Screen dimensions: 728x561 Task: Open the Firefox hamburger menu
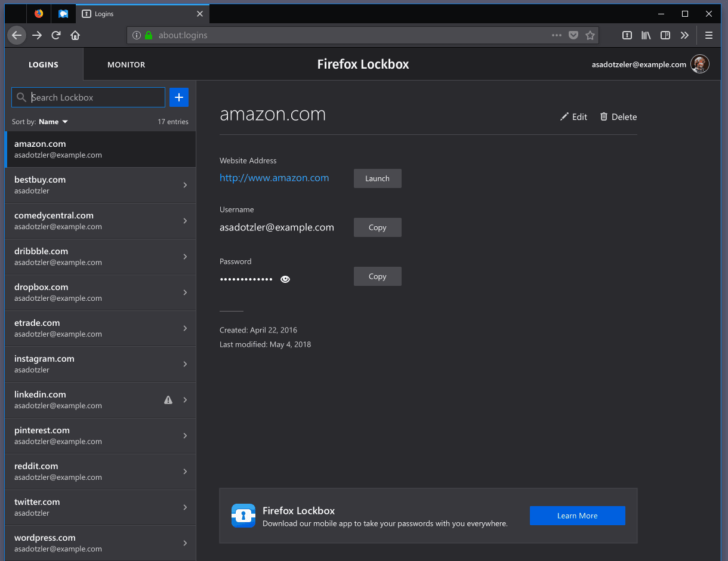coord(709,35)
